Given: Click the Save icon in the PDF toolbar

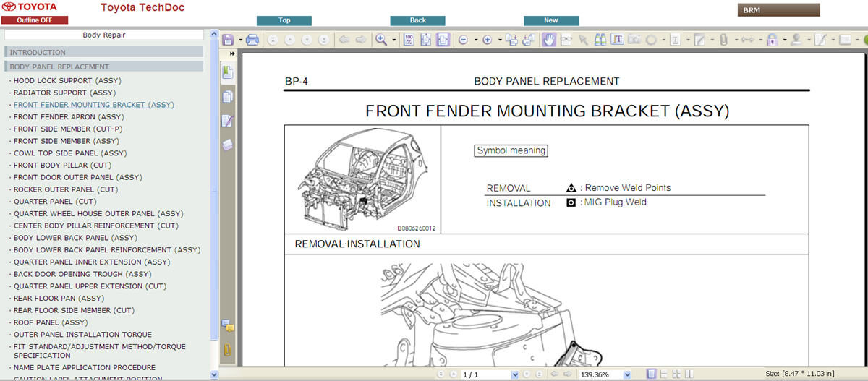Looking at the screenshot, I should click(228, 40).
